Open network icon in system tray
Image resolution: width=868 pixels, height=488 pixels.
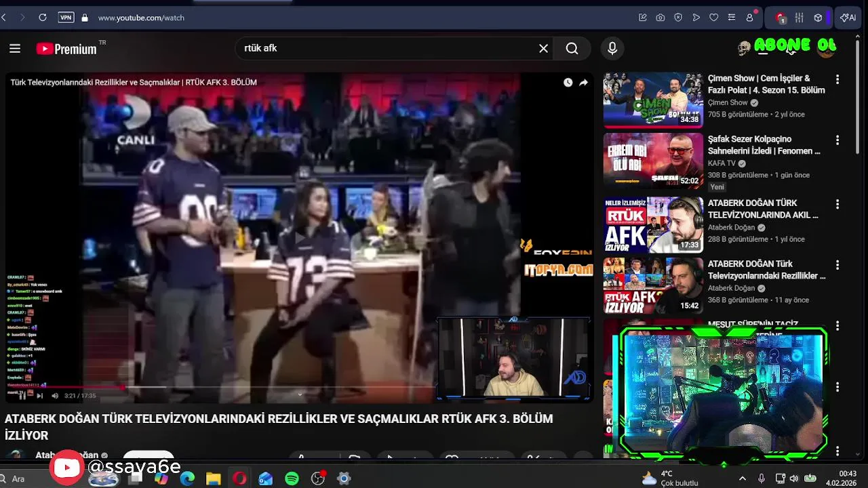pyautogui.click(x=780, y=479)
